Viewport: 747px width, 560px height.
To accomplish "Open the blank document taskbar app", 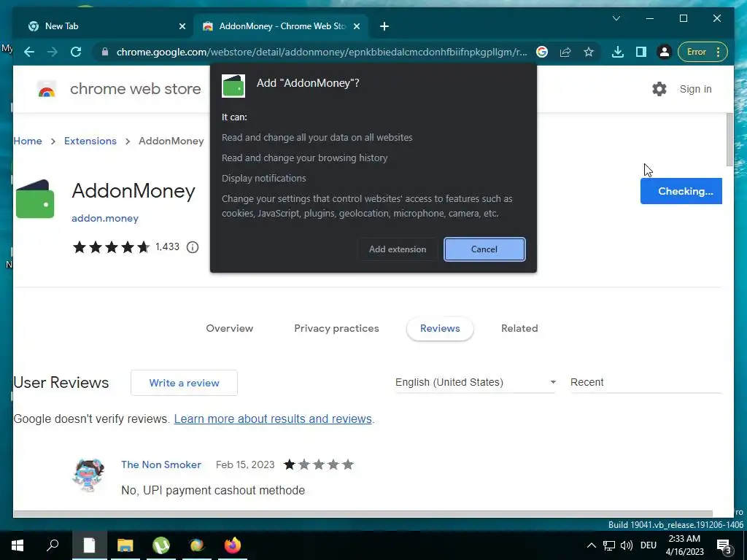I will pos(89,545).
